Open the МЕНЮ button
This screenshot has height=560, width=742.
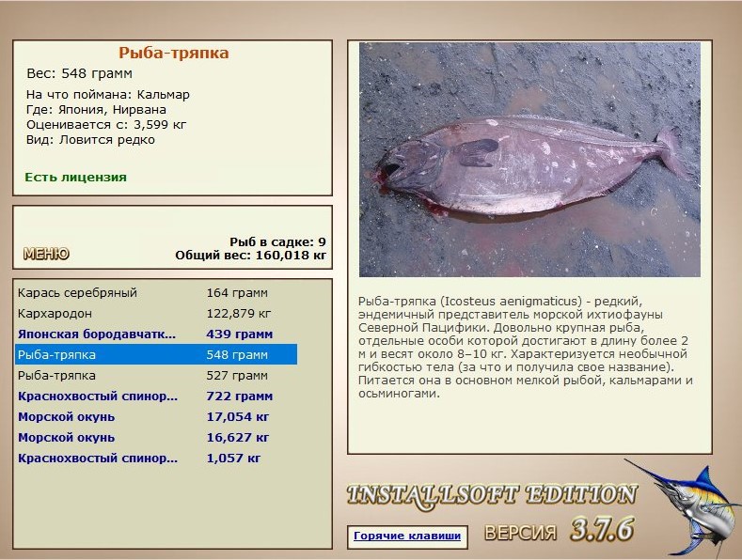[46, 254]
